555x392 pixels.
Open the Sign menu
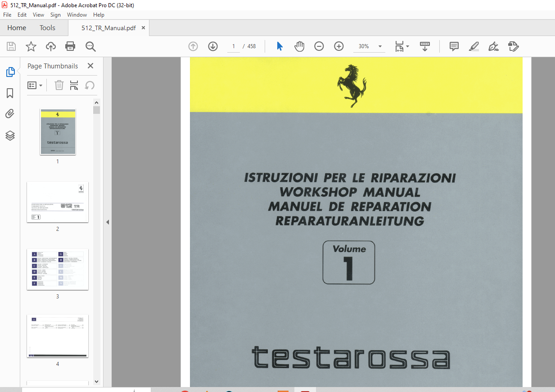coord(55,15)
